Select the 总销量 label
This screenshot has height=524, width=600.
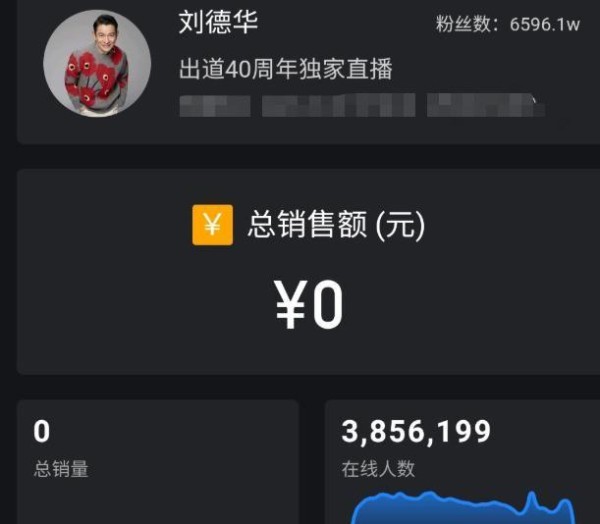click(61, 468)
